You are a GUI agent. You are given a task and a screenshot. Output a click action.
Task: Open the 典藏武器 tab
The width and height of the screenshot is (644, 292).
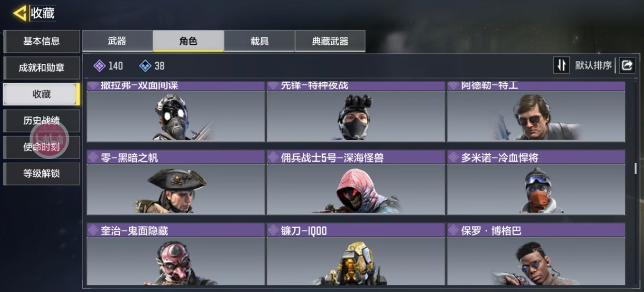[330, 41]
